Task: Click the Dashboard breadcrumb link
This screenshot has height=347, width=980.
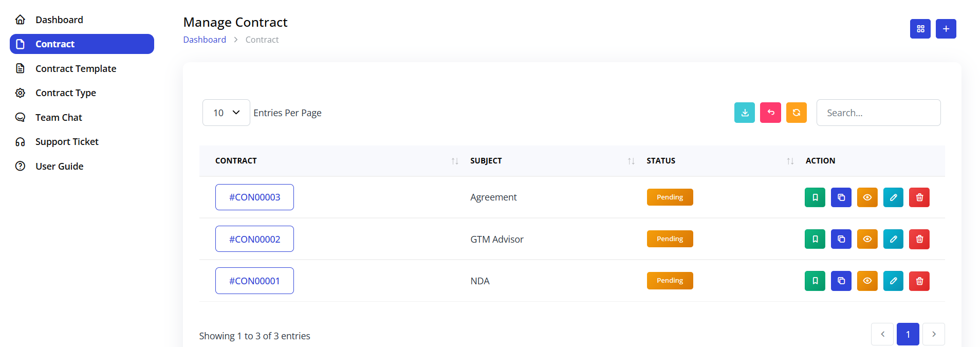Action: click(x=205, y=40)
